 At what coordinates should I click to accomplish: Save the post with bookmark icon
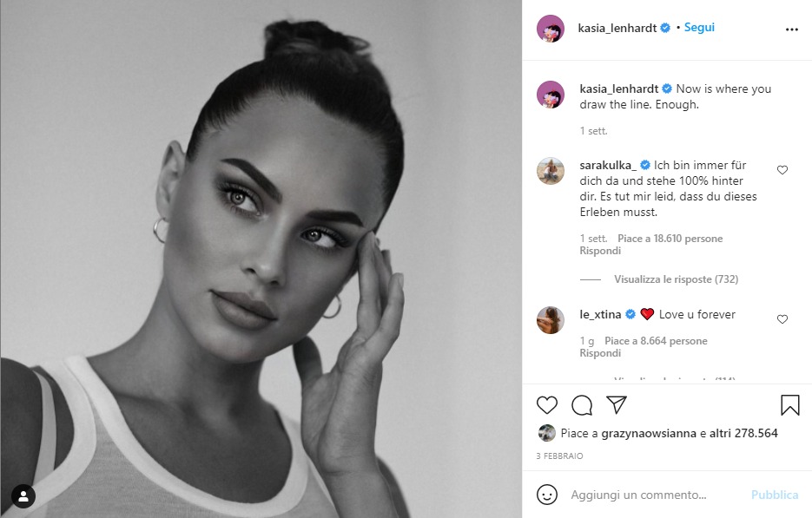click(x=790, y=405)
